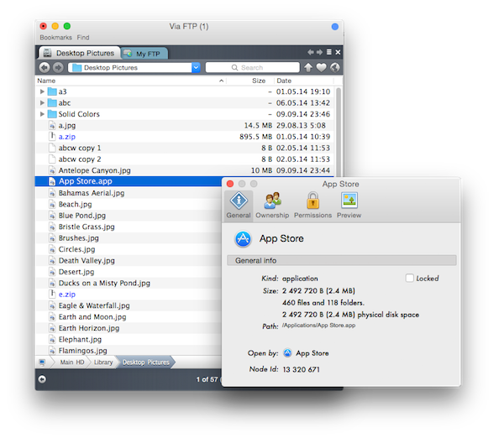
Task: Select Bristle Grass.jpg file
Action: 87,227
